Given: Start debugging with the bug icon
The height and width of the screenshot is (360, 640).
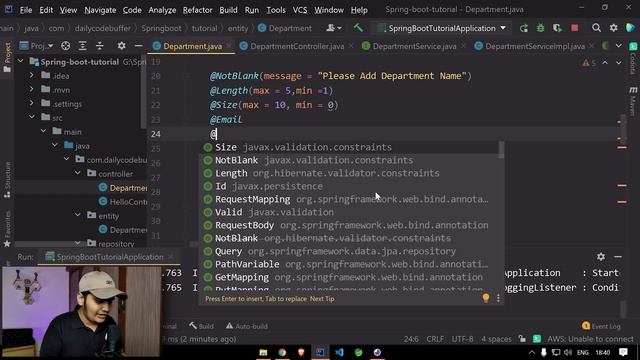Looking at the screenshot, I should (x=540, y=28).
